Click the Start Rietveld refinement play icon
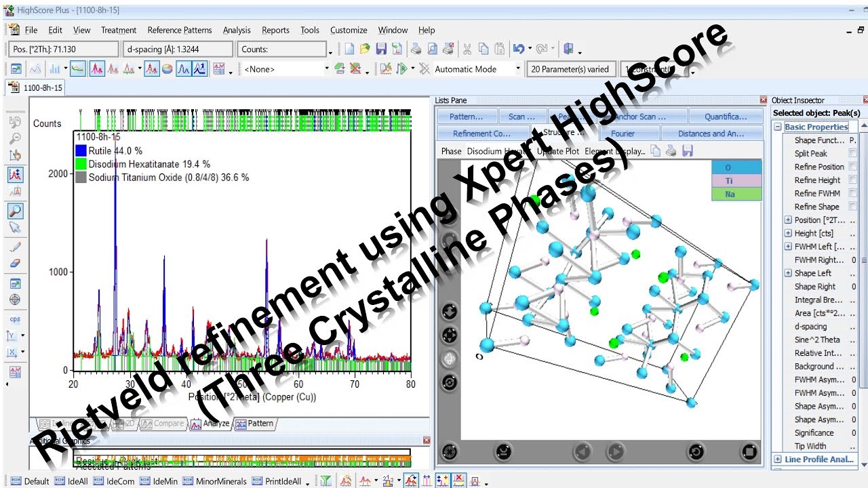The image size is (868, 488). (x=401, y=68)
